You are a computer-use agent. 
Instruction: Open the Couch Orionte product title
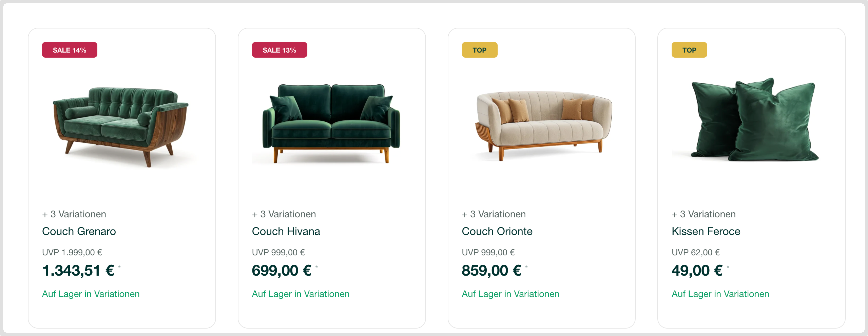click(497, 231)
